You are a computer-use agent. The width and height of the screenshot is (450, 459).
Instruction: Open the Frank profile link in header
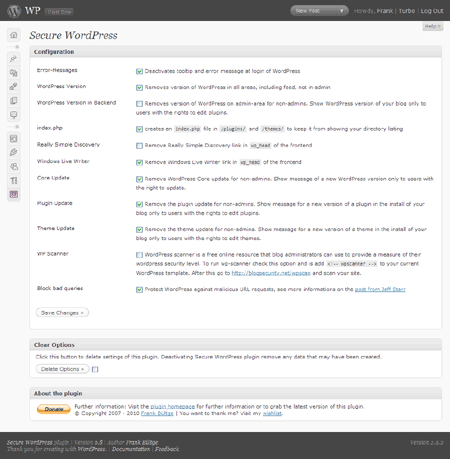[x=385, y=11]
